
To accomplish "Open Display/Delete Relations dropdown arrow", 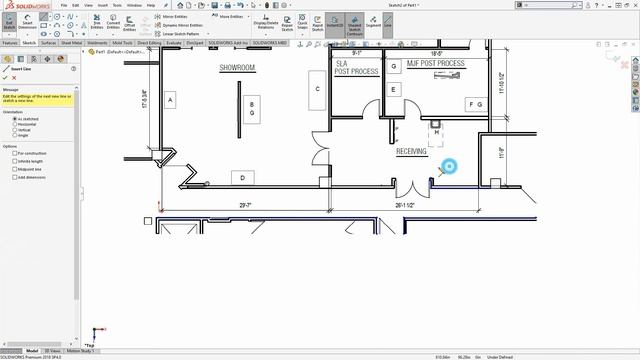I will coord(266,34).
